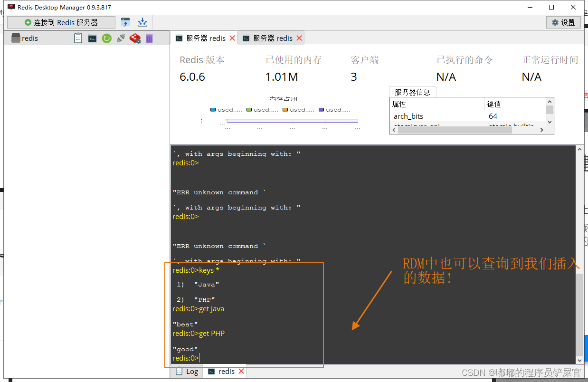This screenshot has height=382, width=588.
Task: Close the bottom redis console tab
Action: tap(241, 372)
